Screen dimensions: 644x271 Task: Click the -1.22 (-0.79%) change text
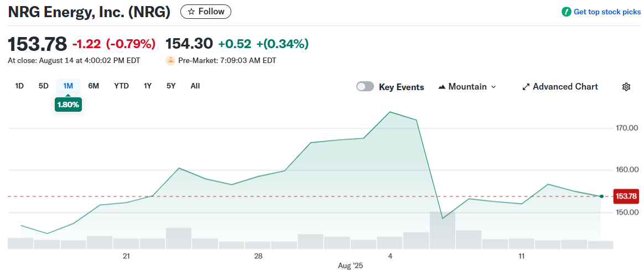pos(114,44)
